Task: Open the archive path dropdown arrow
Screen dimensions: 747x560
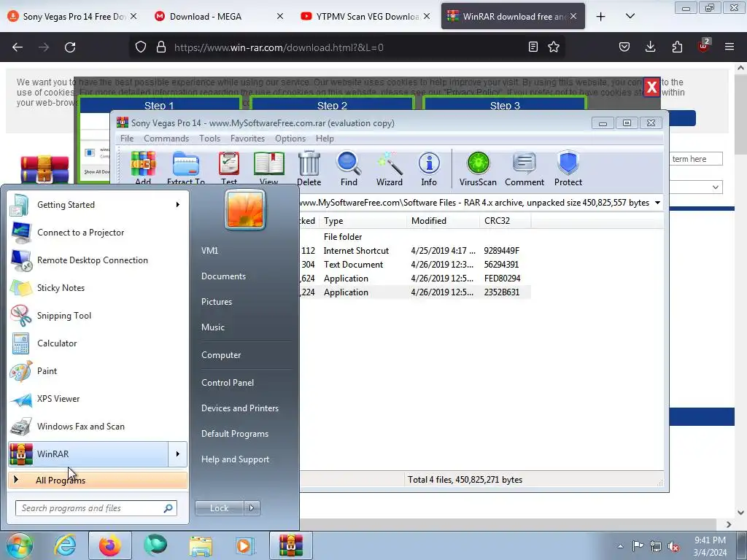Action: [x=657, y=203]
